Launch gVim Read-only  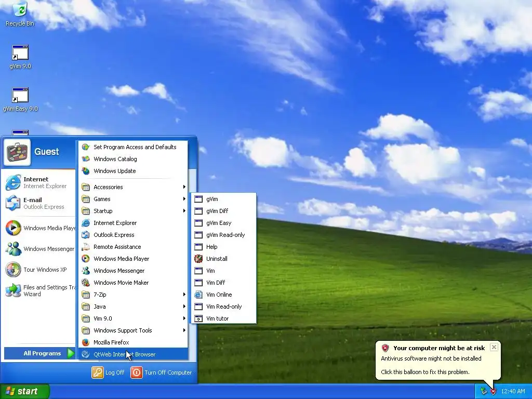(223, 235)
